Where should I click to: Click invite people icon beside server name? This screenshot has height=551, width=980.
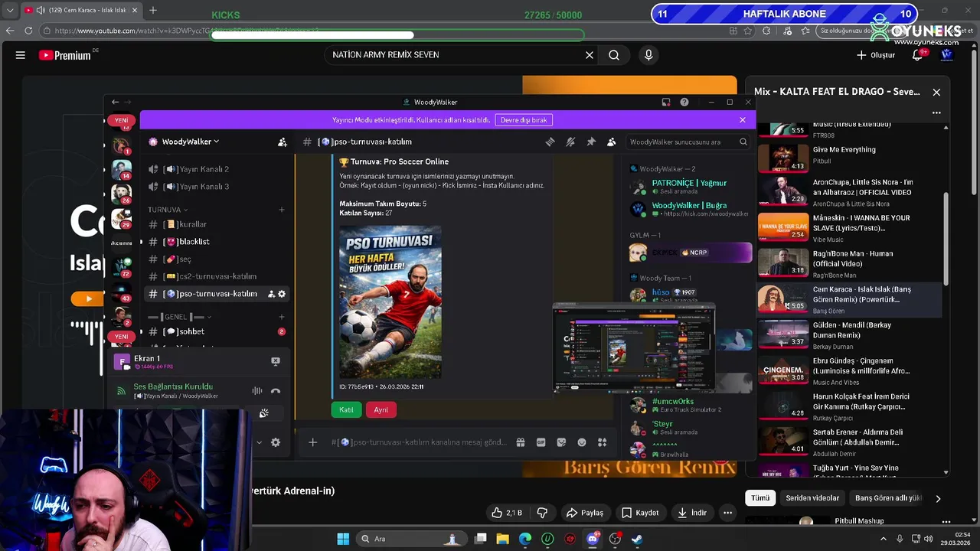[283, 142]
